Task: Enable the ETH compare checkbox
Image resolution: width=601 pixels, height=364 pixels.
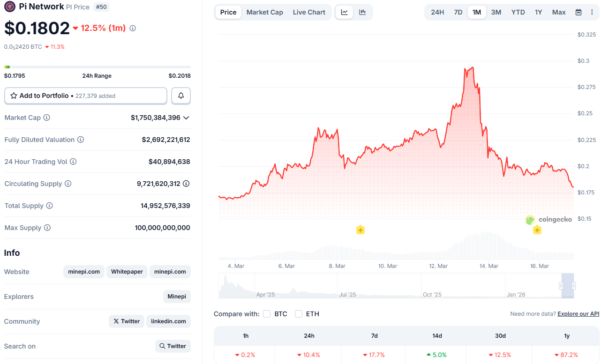Action: [299, 314]
